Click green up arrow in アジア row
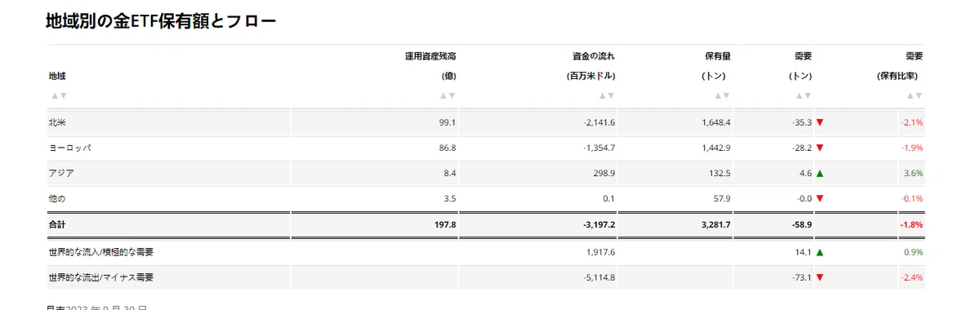This screenshot has height=310, width=980. tap(820, 173)
